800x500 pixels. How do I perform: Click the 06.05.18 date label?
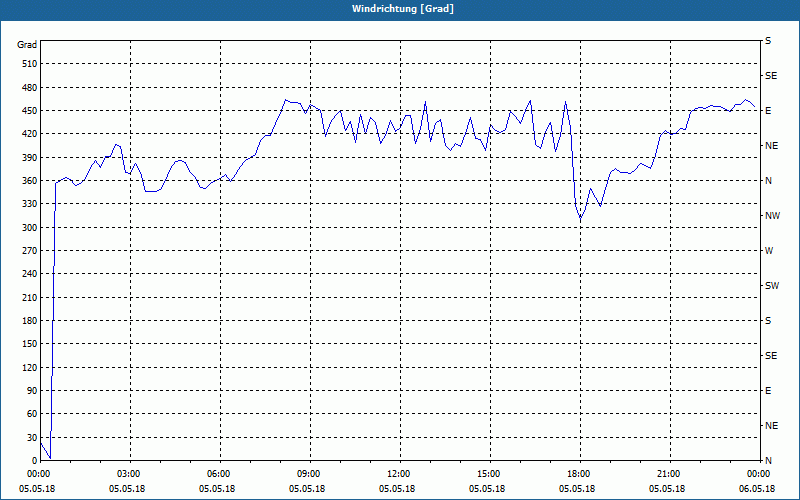point(757,489)
